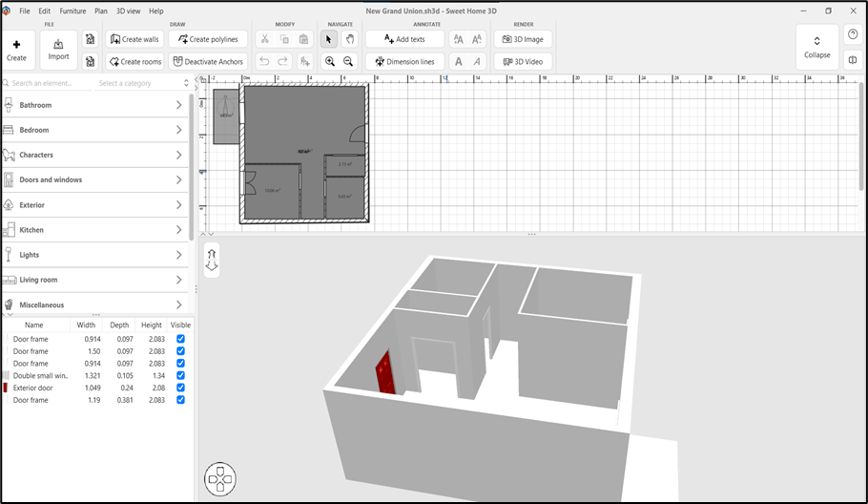
Task: Click the Undo arrow icon
Action: point(264,61)
